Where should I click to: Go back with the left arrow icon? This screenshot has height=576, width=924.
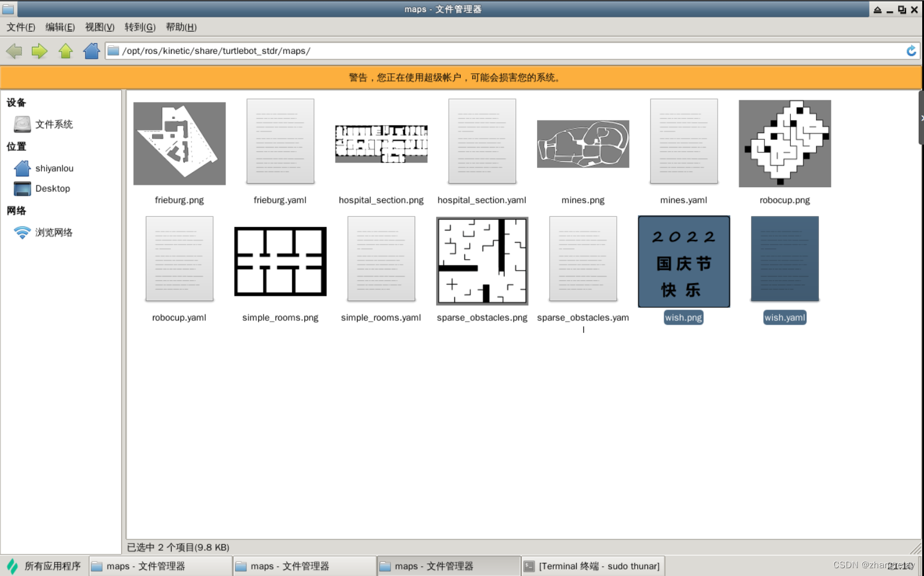(x=14, y=51)
